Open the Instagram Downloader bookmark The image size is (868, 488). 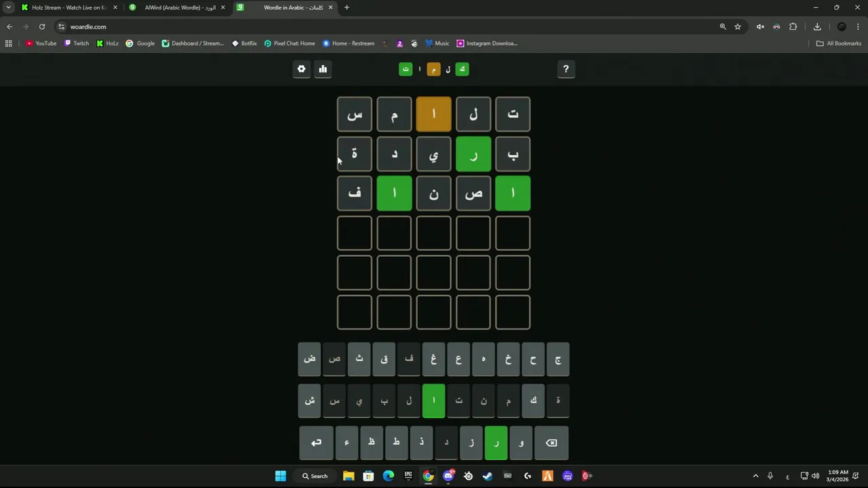pos(487,43)
